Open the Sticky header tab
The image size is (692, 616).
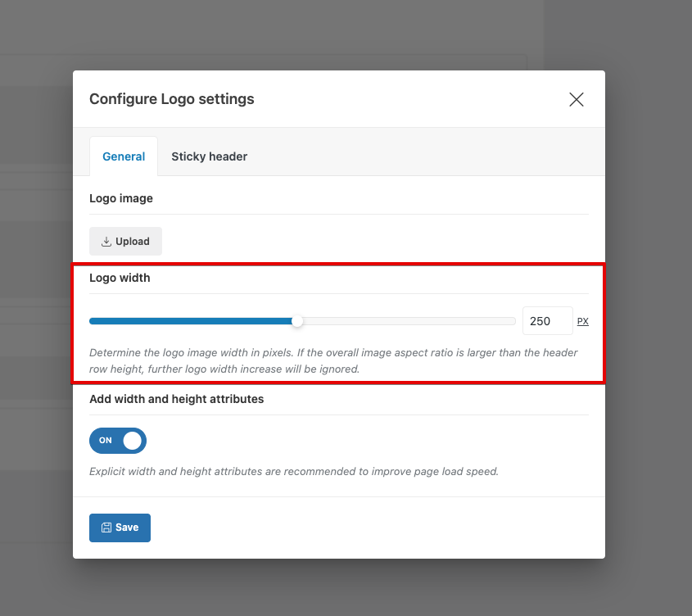pyautogui.click(x=209, y=156)
